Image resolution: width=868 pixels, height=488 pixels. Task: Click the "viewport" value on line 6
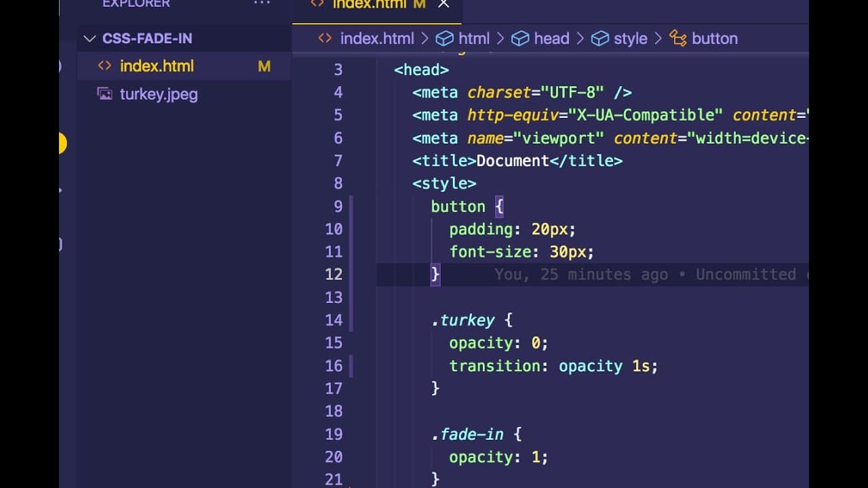coord(559,138)
